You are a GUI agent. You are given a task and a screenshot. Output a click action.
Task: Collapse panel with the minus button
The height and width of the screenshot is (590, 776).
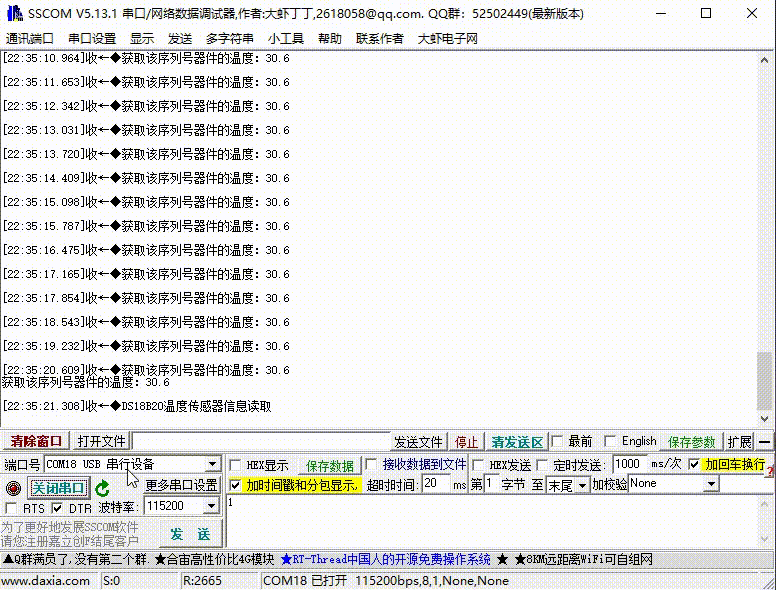[x=765, y=442]
